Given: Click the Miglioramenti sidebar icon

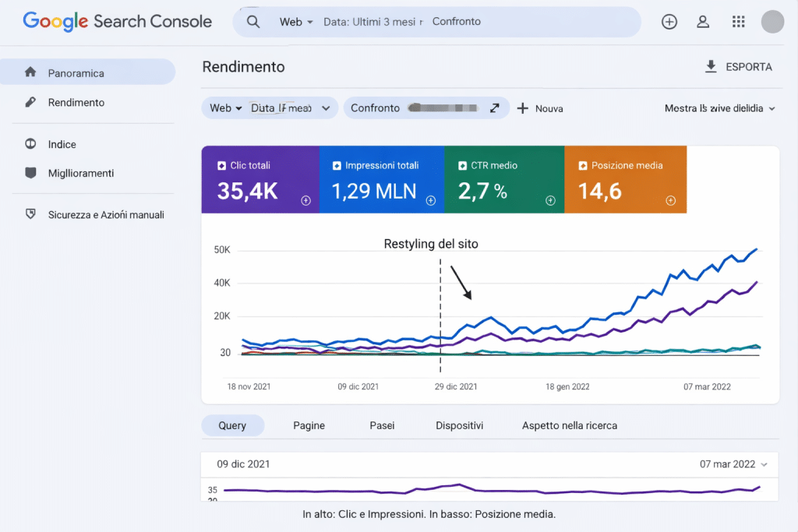Looking at the screenshot, I should pyautogui.click(x=30, y=173).
